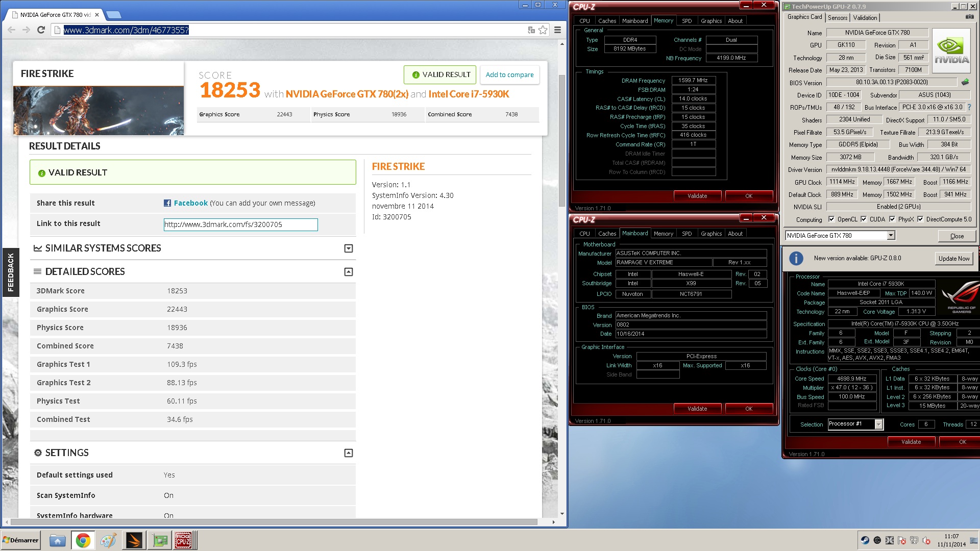Click the Bus Interface question mark in GPU-Z
Viewport: 980px width, 551px height.
click(969, 107)
